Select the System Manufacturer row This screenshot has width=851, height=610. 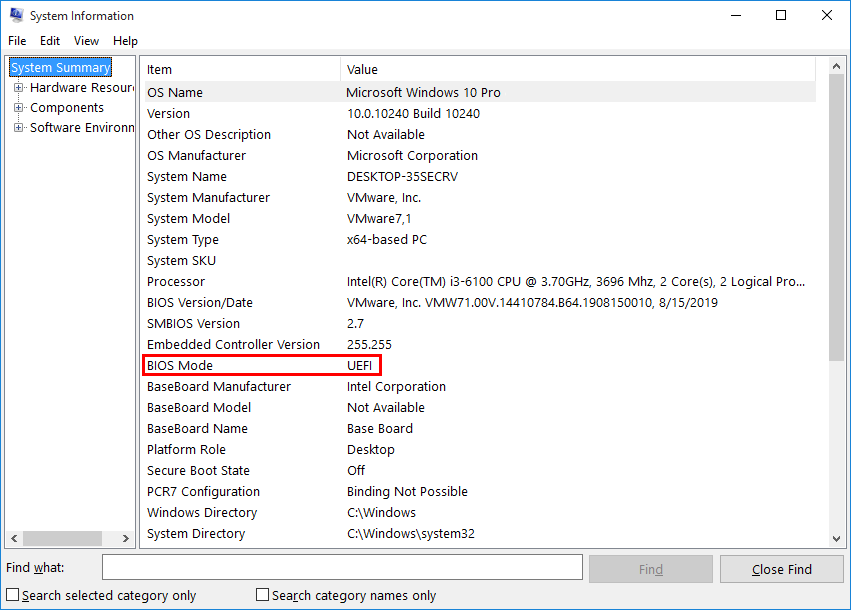pyautogui.click(x=480, y=198)
